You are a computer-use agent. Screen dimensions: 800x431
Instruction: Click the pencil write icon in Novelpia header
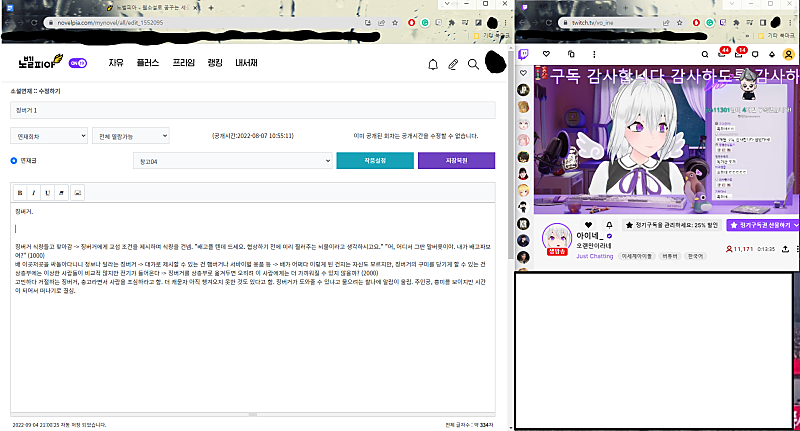(x=453, y=64)
